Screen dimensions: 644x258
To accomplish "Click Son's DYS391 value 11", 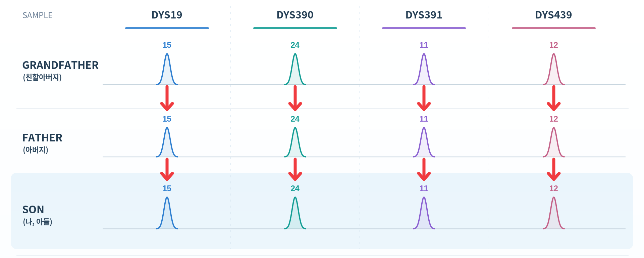I will (x=424, y=188).
